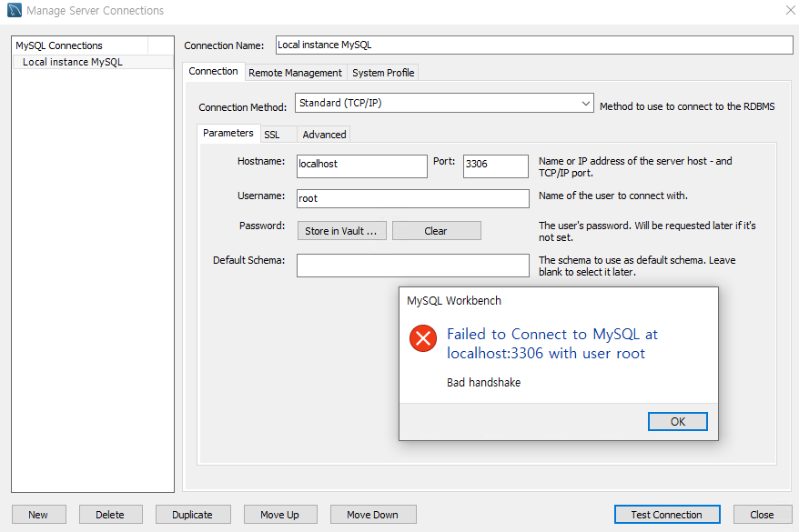Click the Duplicate button

(x=193, y=514)
